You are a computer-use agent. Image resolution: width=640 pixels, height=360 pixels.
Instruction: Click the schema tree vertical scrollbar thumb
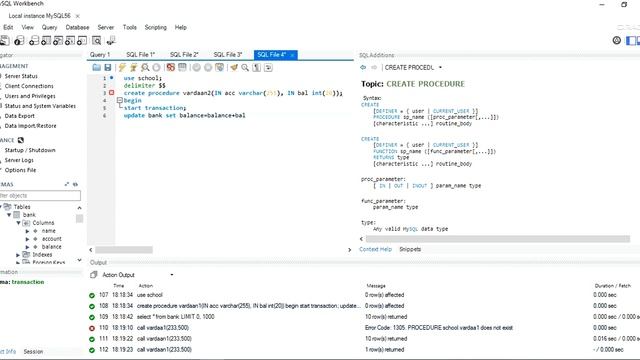click(x=79, y=219)
